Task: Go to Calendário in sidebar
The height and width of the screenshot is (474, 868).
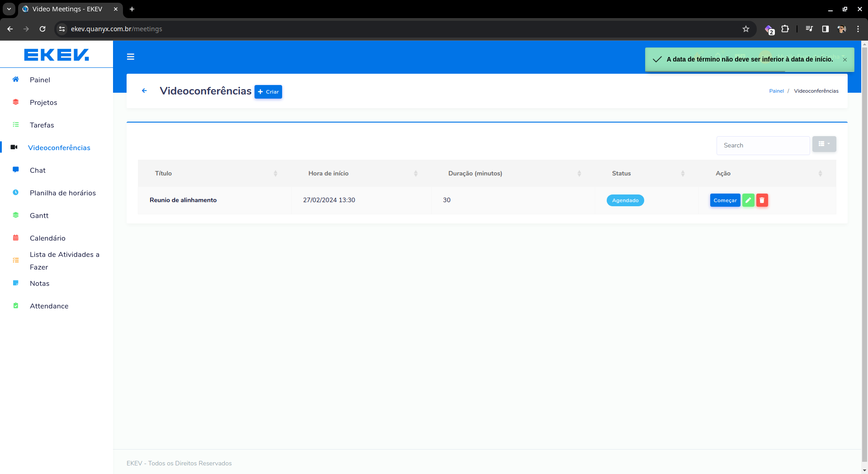Action: pyautogui.click(x=47, y=238)
